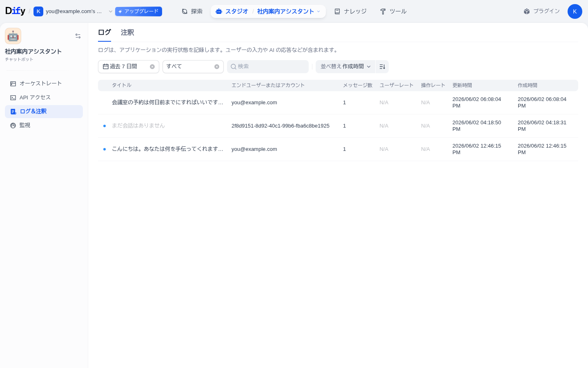Click the 社内案内アシスタント app title in sidebar
The height and width of the screenshot is (368, 588).
click(x=33, y=52)
